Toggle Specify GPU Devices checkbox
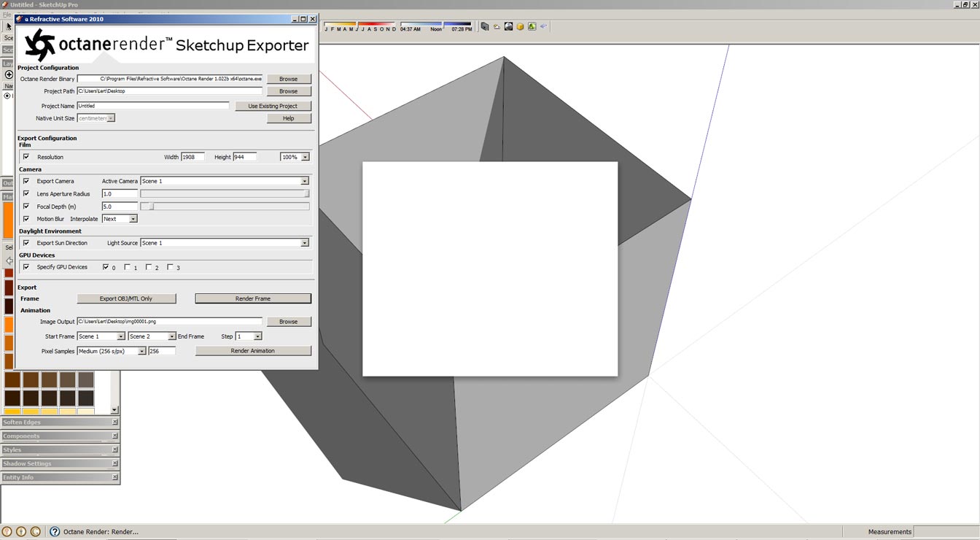Screen dimensions: 980x540 tap(26, 267)
